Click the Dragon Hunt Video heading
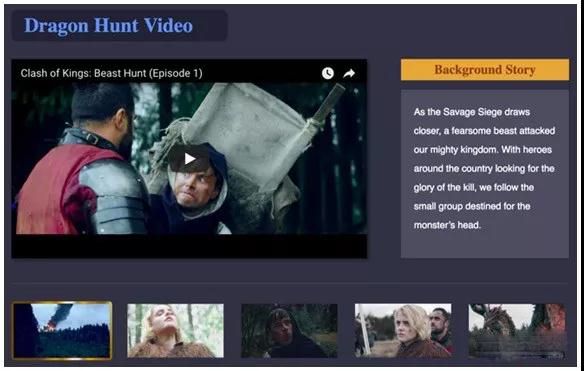This screenshot has height=371, width=584. coord(108,26)
